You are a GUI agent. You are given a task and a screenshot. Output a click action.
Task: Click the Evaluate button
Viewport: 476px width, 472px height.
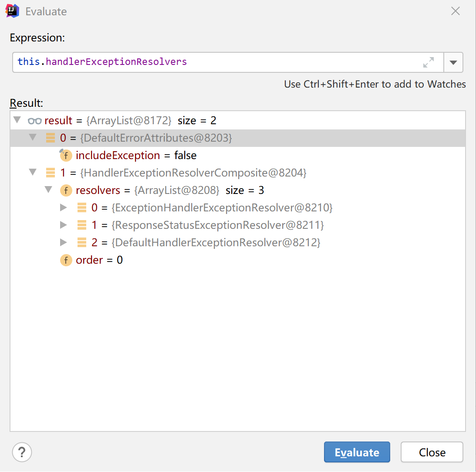pos(357,452)
